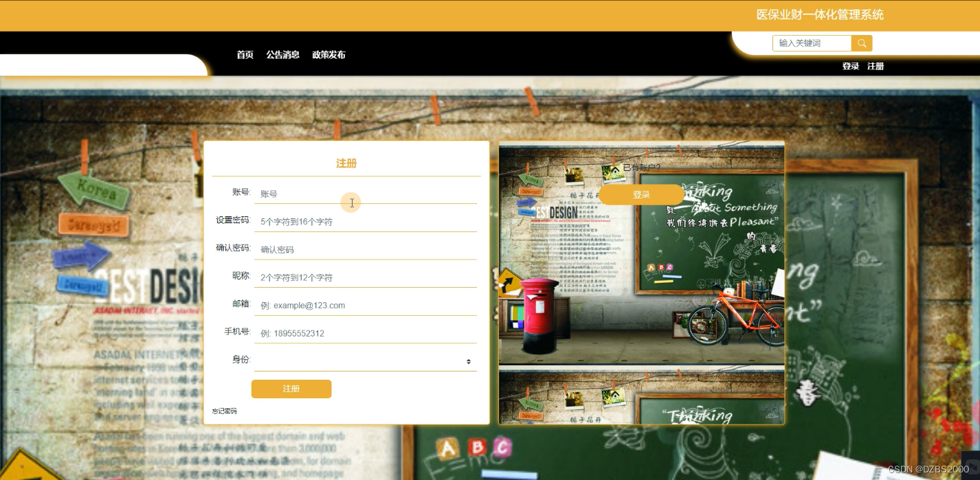Viewport: 980px width, 480px height.
Task: Focus the keyword search input field
Action: (812, 43)
